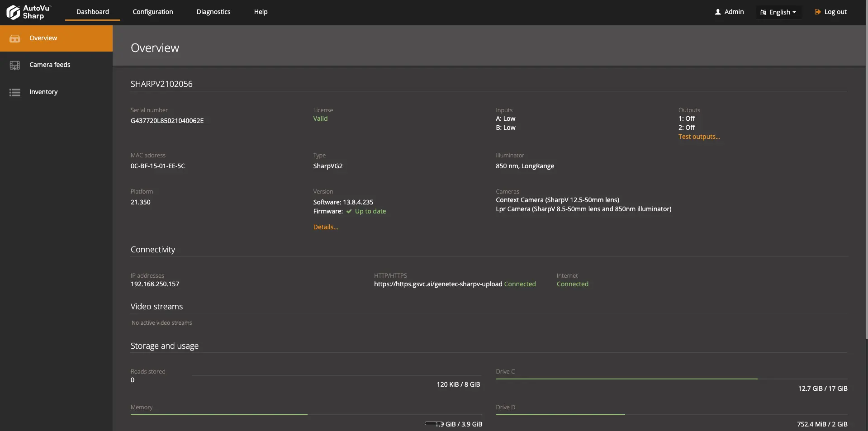Click the serial number G437720L85021040062E
The image size is (868, 431).
tap(167, 121)
